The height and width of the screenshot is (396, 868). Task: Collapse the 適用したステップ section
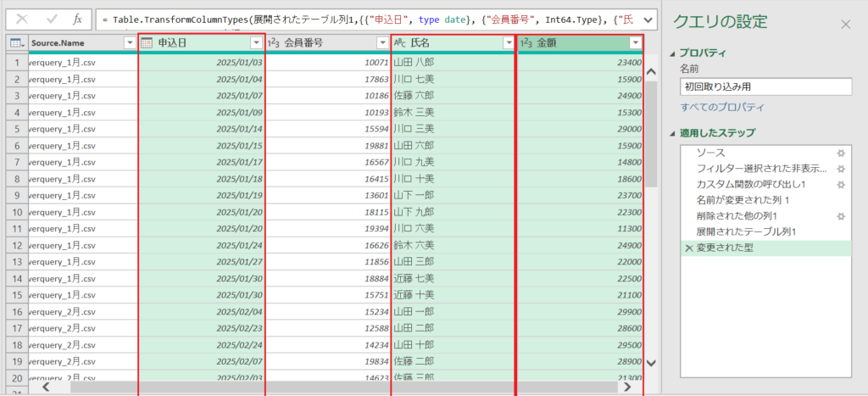click(673, 133)
